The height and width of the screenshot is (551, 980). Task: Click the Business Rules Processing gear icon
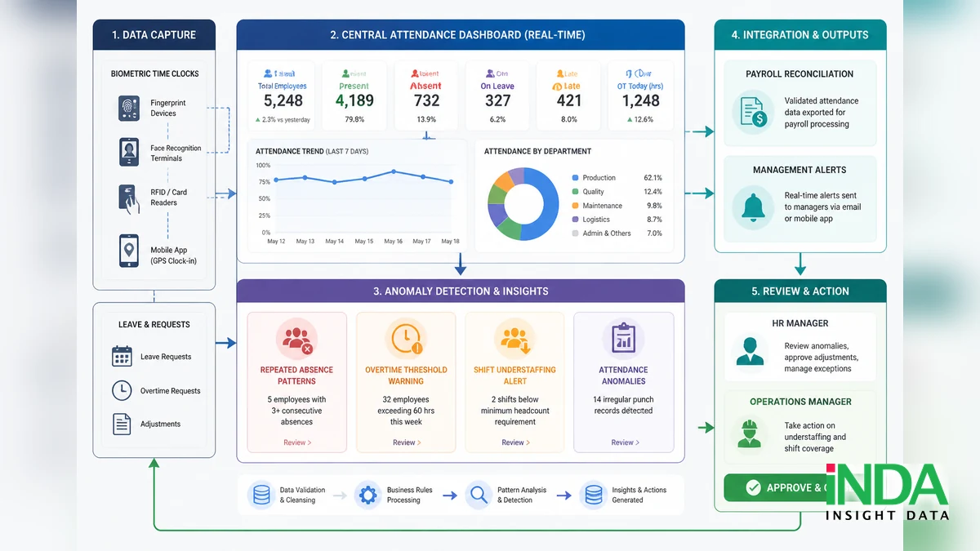click(368, 495)
